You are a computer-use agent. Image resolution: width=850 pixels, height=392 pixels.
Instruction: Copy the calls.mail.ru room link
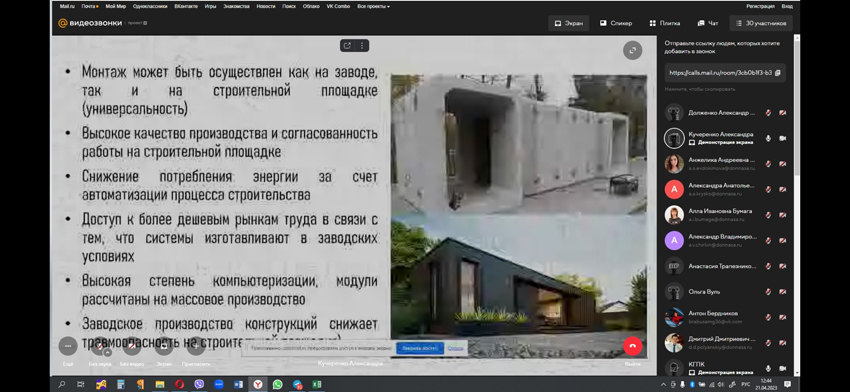pos(725,73)
